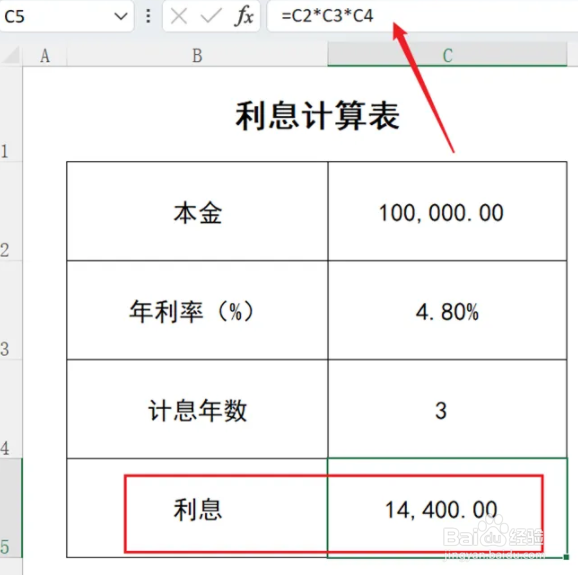This screenshot has width=578, height=575.
Task: Select column A header
Action: click(x=45, y=55)
